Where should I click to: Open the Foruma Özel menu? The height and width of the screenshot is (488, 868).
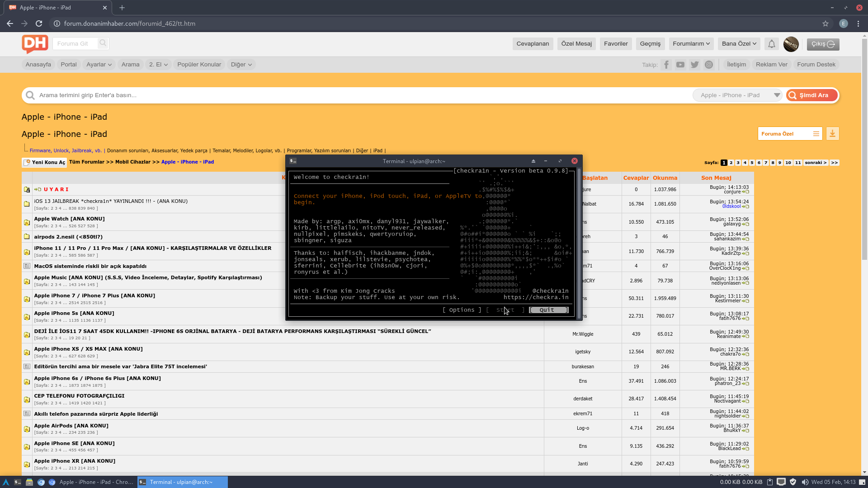tap(790, 134)
